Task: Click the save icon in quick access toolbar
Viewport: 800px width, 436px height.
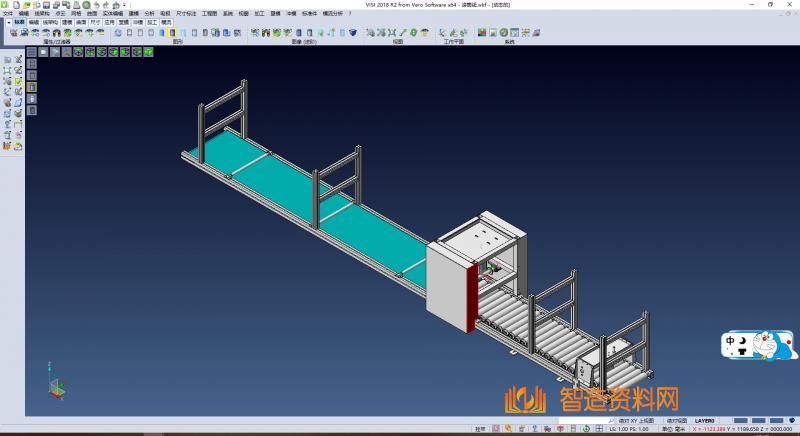Action: pyautogui.click(x=47, y=5)
